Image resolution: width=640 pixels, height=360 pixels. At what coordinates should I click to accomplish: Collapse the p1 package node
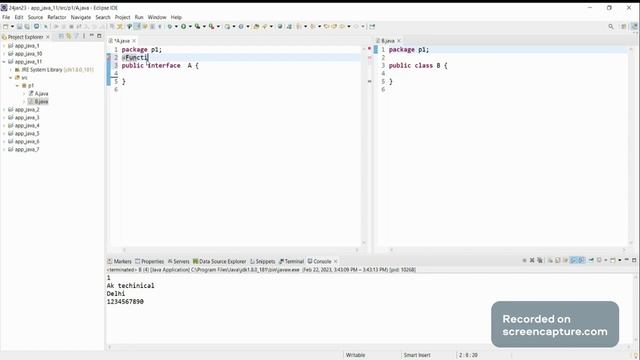[x=17, y=86]
